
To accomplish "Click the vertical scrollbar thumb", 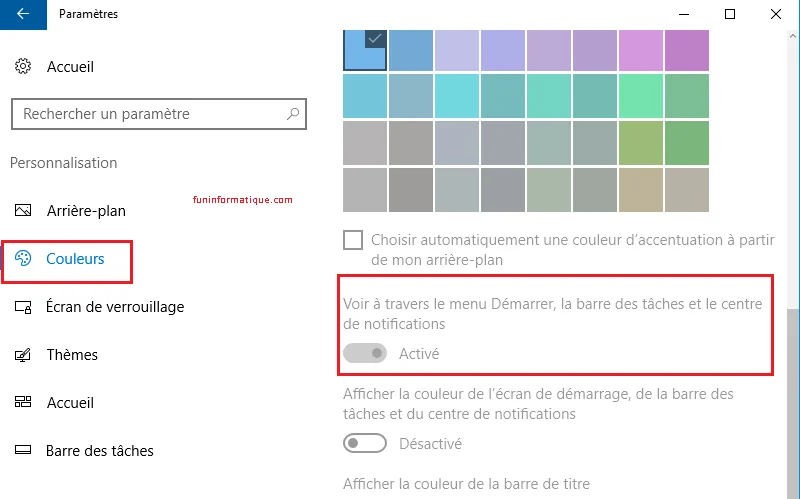I will (x=793, y=400).
